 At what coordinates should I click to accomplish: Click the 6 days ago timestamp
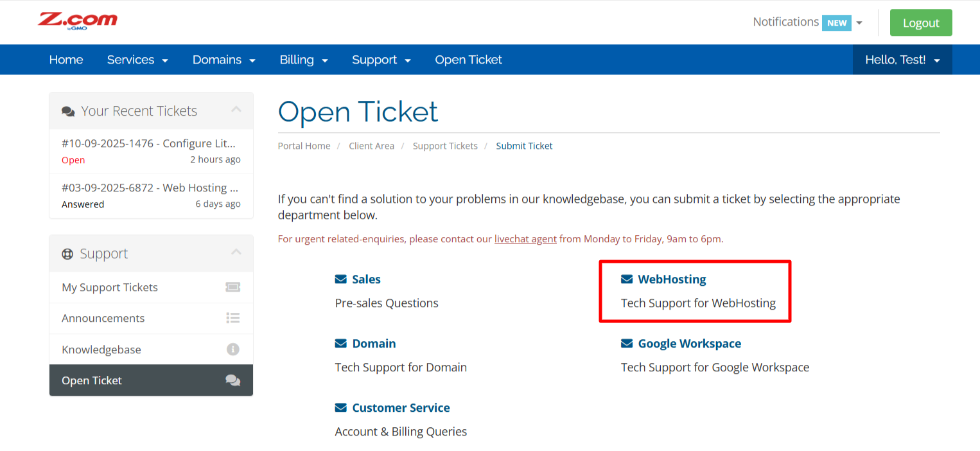pyautogui.click(x=218, y=204)
